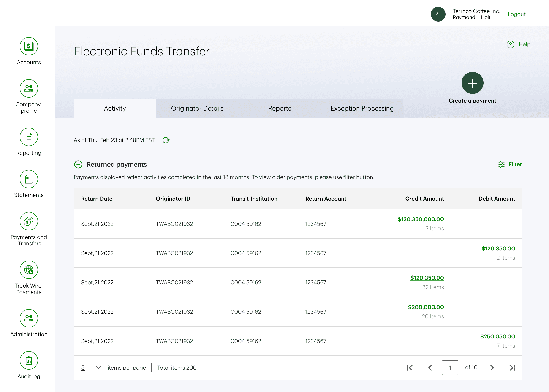This screenshot has height=392, width=549.
Task: Open the Audit log sidebar icon
Action: coord(29,361)
